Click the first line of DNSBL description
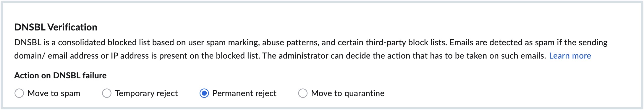The width and height of the screenshot is (644, 110). [x=311, y=42]
